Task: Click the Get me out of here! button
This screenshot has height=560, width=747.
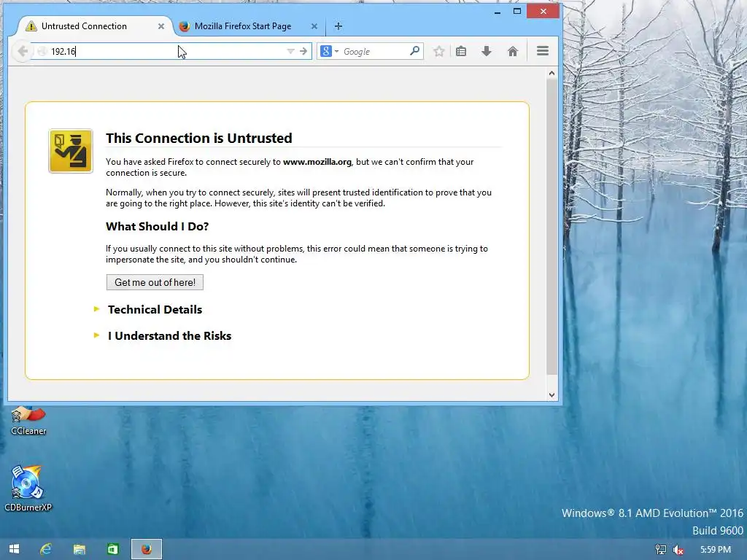Action: tap(155, 282)
